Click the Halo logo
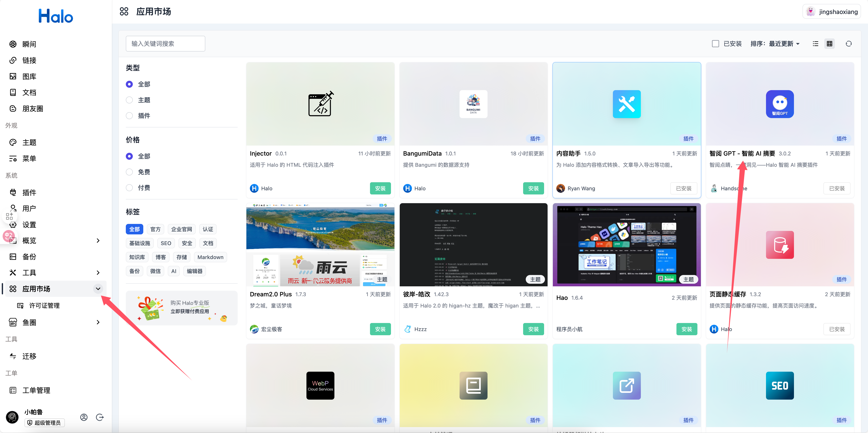 click(56, 16)
